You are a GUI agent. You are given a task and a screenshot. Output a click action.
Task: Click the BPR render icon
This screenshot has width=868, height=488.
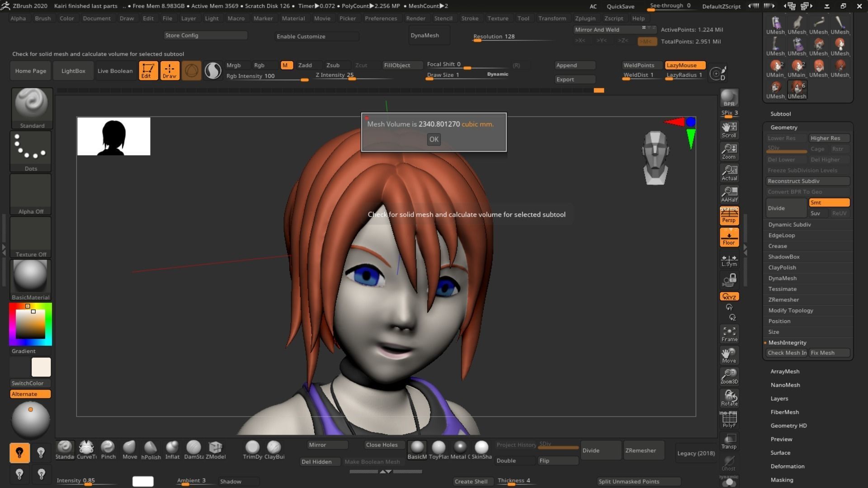pyautogui.click(x=729, y=98)
